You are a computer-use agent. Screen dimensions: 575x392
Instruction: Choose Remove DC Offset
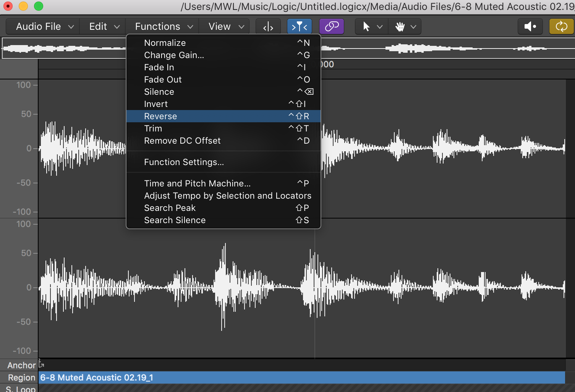click(x=224, y=141)
